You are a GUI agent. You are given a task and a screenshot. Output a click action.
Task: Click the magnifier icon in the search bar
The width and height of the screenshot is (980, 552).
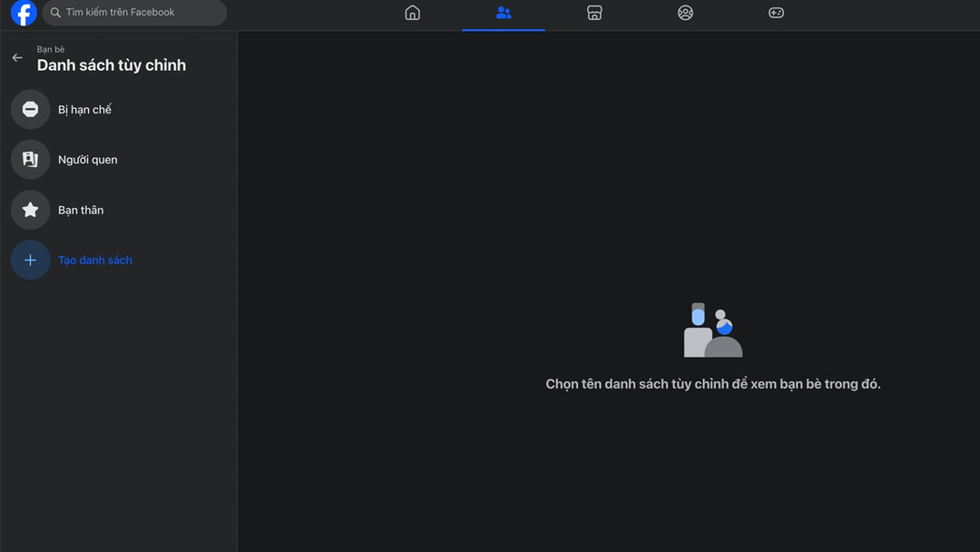55,13
